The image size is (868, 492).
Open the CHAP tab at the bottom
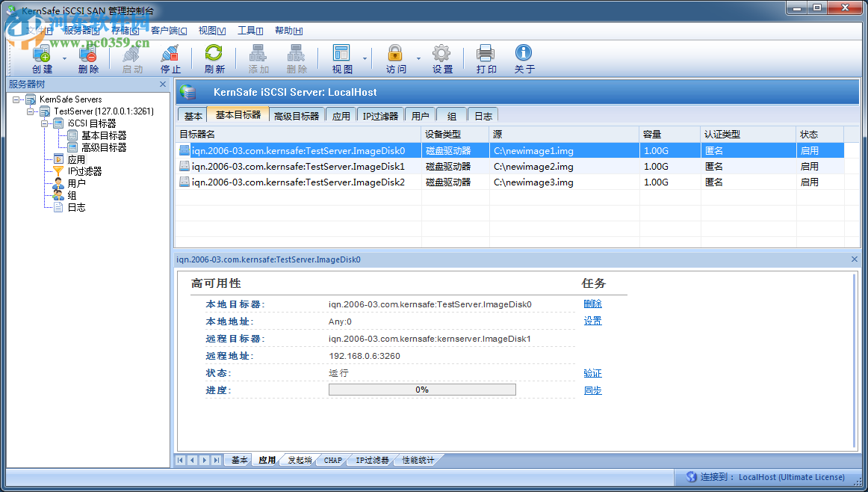(331, 460)
